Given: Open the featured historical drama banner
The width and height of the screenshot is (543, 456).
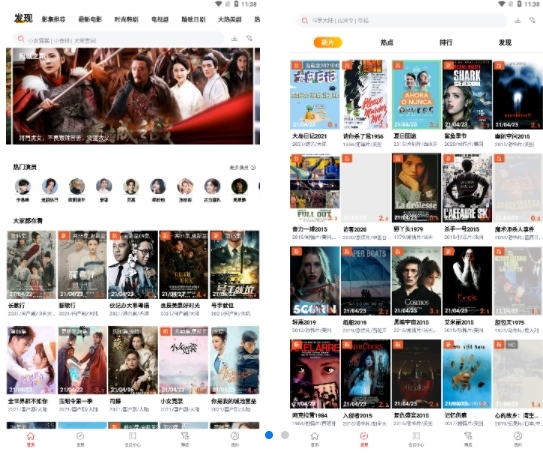Looking at the screenshot, I should point(133,96).
